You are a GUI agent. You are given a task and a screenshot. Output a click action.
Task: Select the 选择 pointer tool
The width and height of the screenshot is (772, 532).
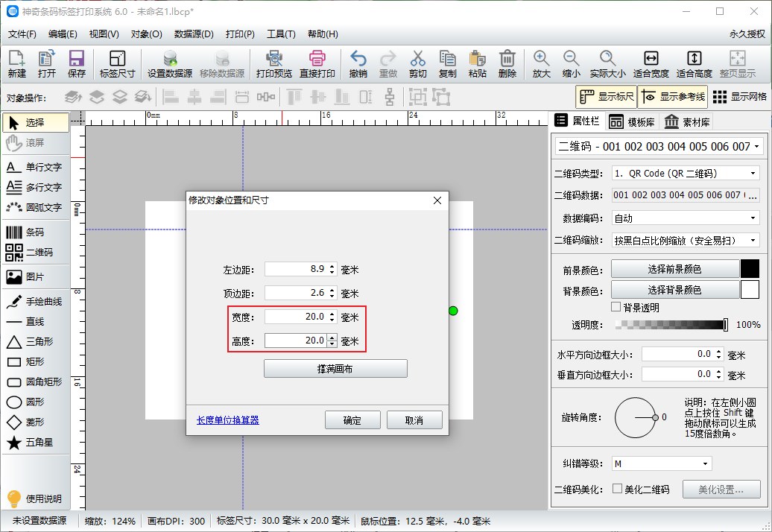(36, 122)
